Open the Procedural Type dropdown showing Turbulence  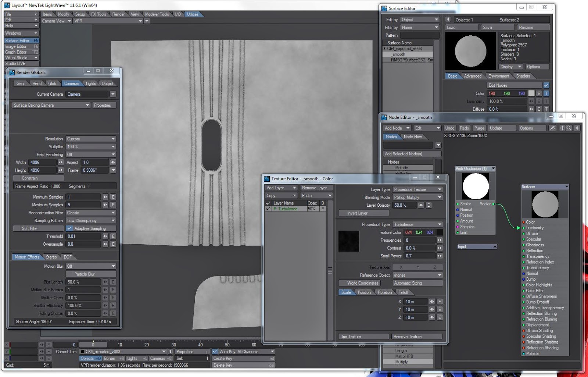[x=417, y=224]
